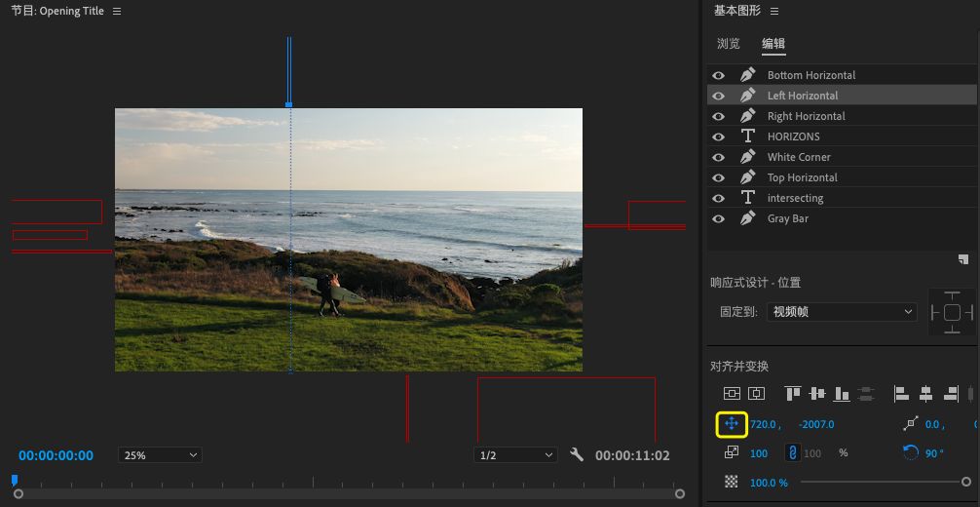This screenshot has width=980, height=507.
Task: Click the surfer video frame in monitor
Action: coord(349,240)
